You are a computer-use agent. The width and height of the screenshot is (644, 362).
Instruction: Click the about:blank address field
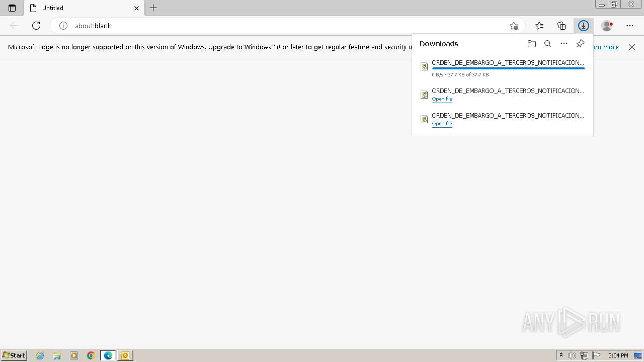tap(287, 26)
